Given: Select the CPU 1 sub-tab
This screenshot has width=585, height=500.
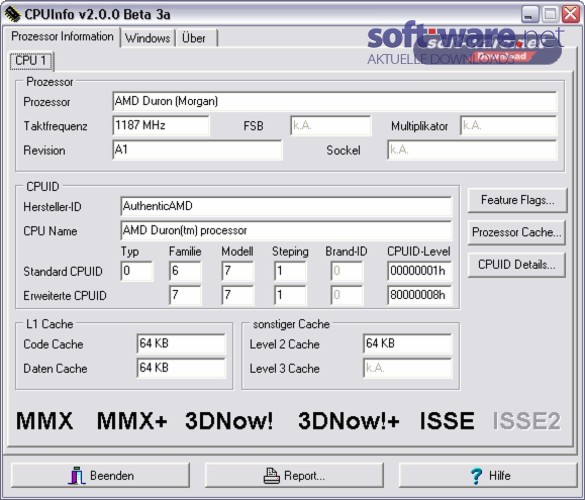Looking at the screenshot, I should coord(31,60).
